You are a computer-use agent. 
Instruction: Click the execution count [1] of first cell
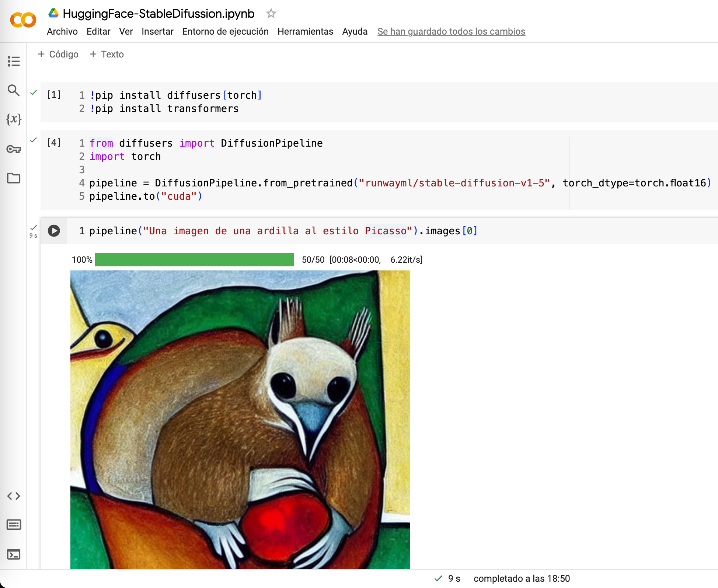[54, 95]
